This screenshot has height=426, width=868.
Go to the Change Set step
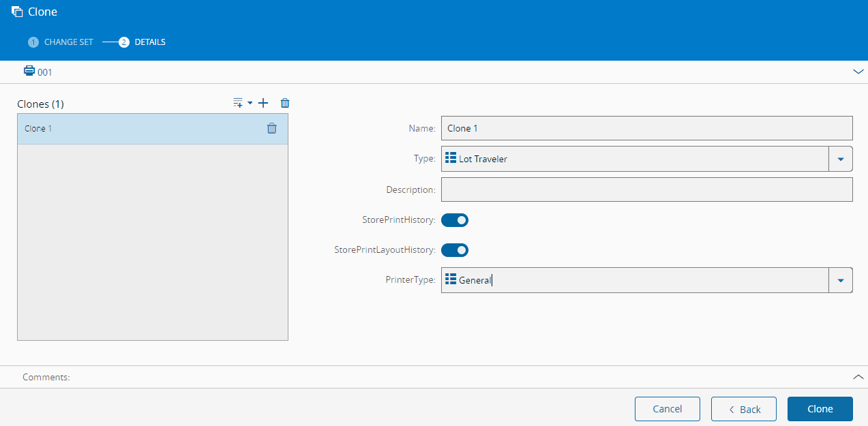pyautogui.click(x=61, y=42)
